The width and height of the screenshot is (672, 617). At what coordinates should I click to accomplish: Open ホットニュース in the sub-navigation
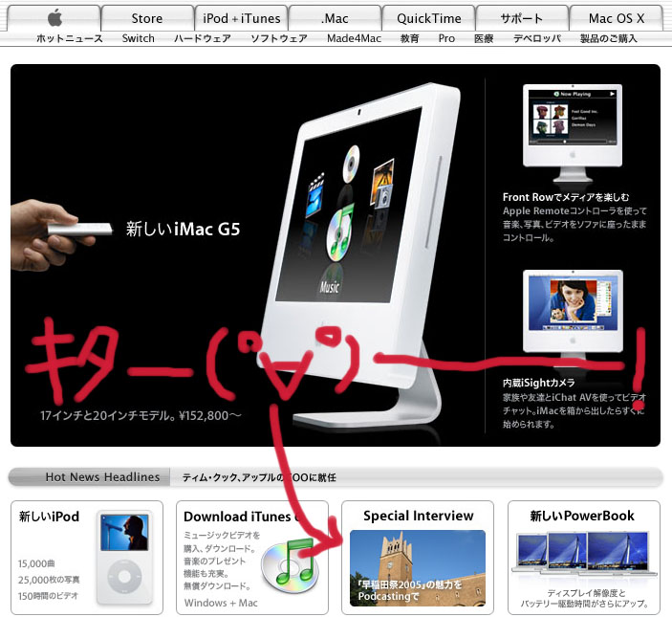pos(70,38)
